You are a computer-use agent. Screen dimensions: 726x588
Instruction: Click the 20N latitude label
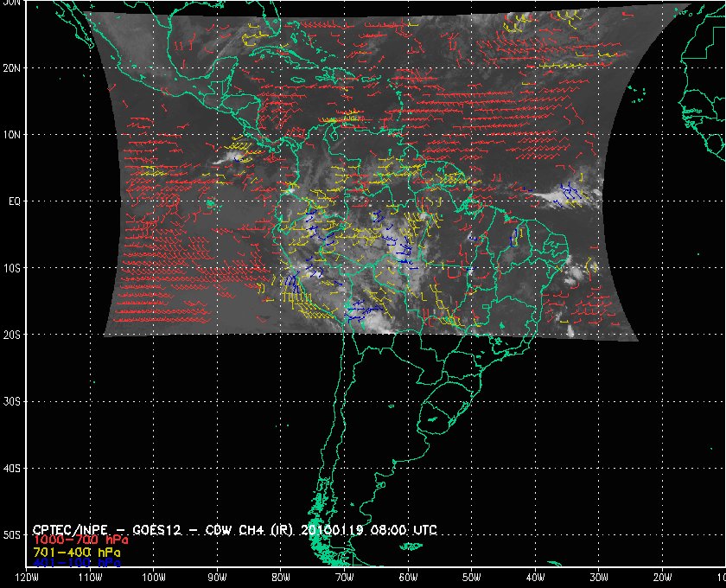[12, 67]
